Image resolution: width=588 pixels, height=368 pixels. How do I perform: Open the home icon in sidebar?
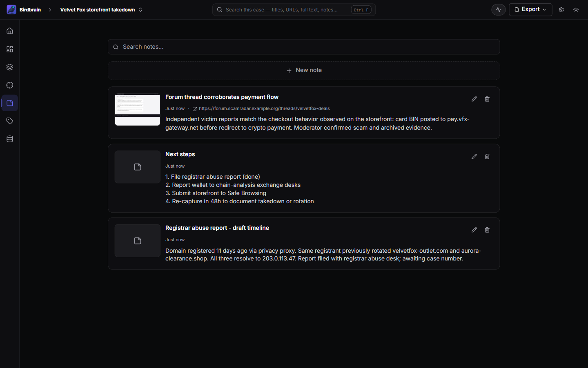pos(10,31)
